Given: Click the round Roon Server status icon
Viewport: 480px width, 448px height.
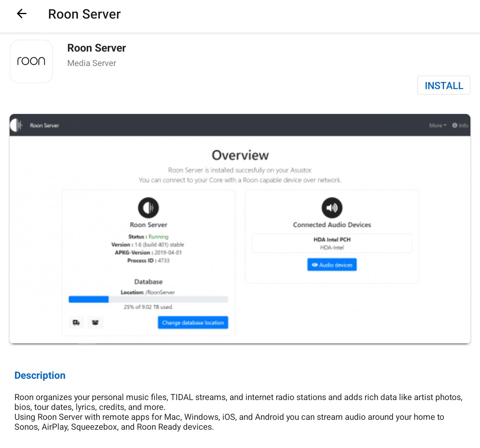Looking at the screenshot, I should click(x=148, y=208).
